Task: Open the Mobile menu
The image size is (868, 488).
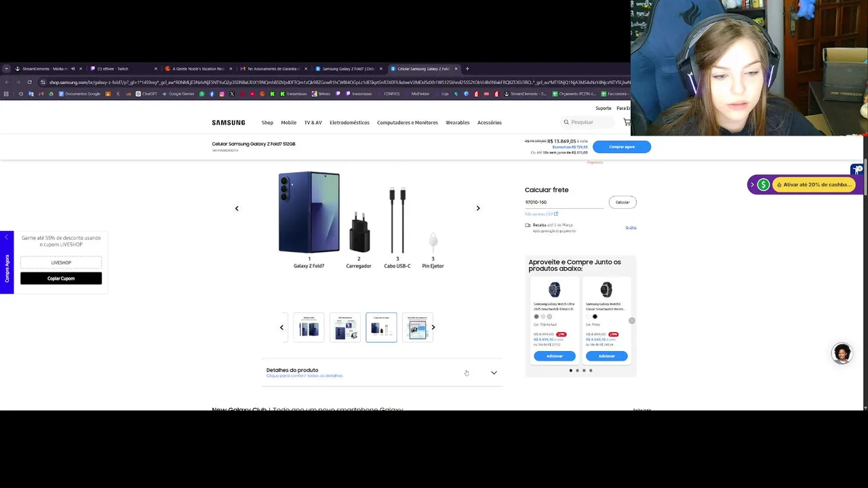Action: pyautogui.click(x=289, y=123)
